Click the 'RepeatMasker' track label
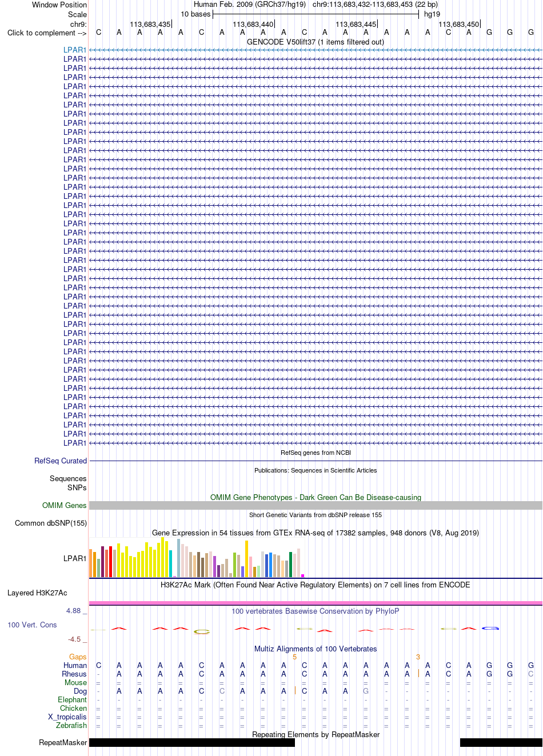 click(x=63, y=742)
